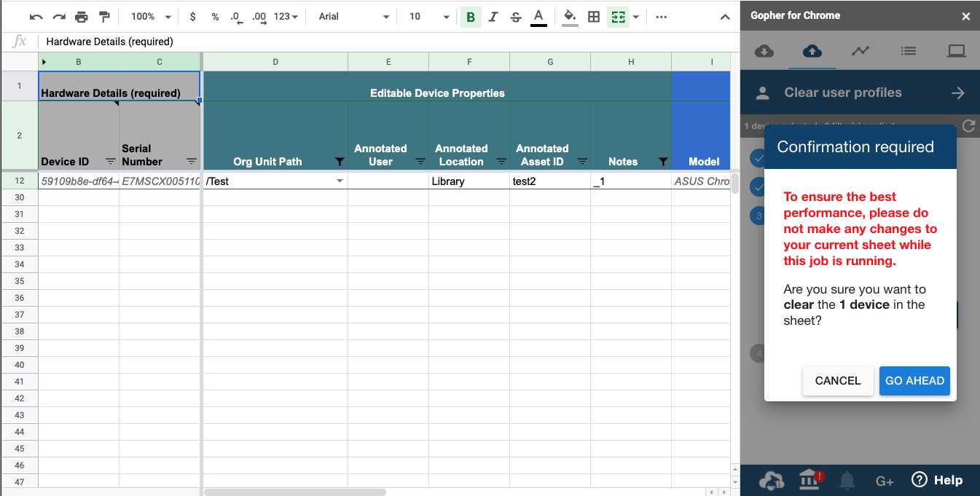
Task: Select the Library annotated location cell
Action: (x=469, y=181)
